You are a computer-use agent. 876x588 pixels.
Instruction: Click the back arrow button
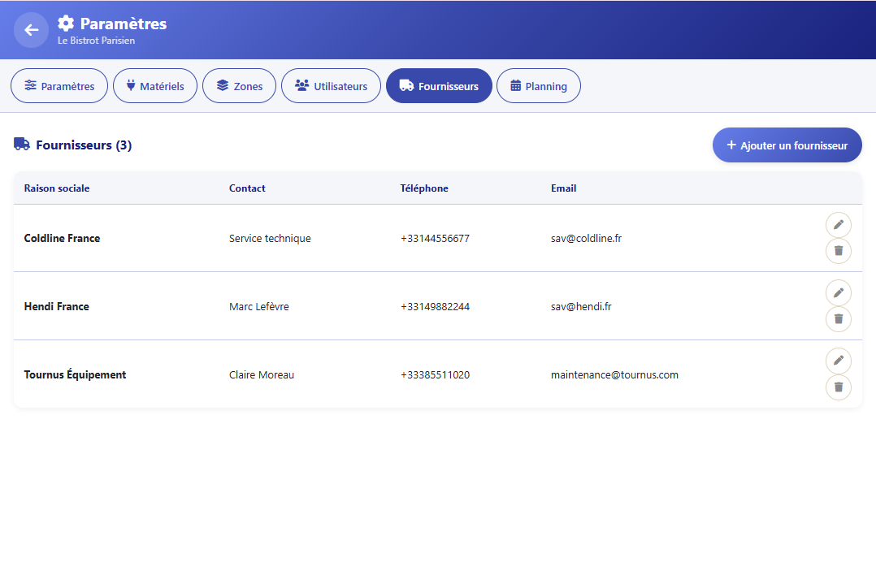[31, 30]
